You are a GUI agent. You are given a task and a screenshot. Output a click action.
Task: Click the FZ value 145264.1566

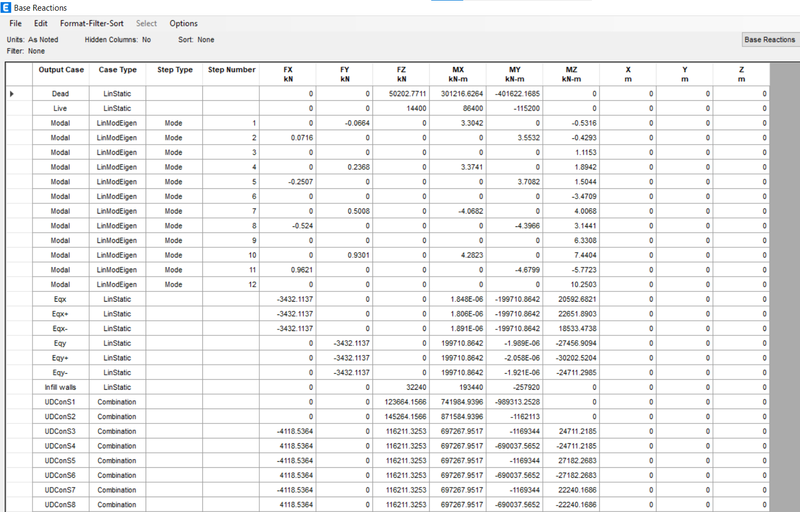coord(401,417)
